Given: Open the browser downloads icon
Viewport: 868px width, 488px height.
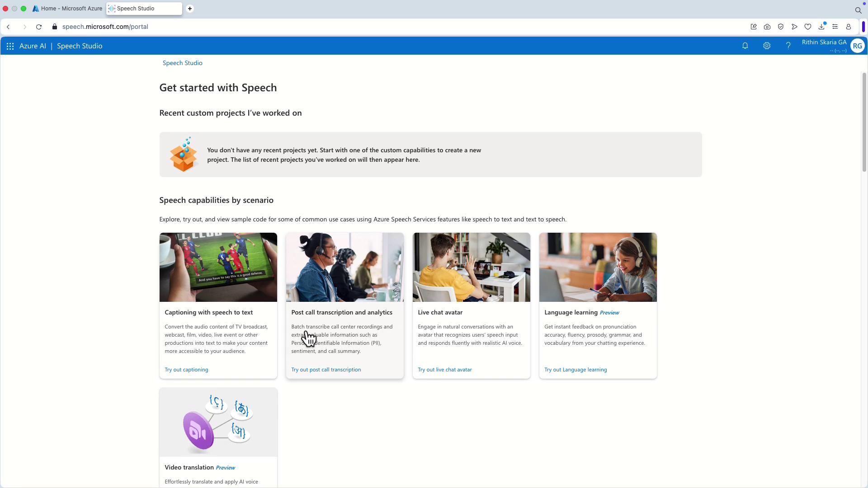Looking at the screenshot, I should [x=821, y=27].
